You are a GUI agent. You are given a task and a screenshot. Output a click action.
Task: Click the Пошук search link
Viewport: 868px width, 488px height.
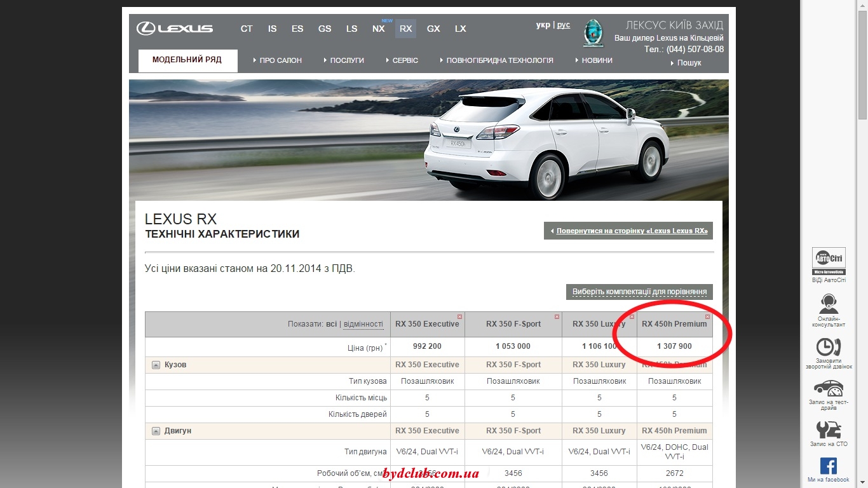tap(689, 63)
